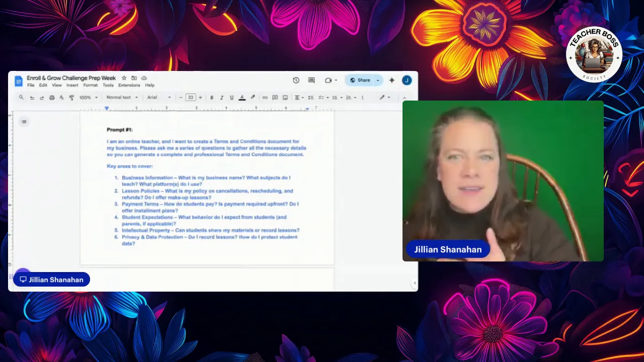Screen dimensions: 644x362
Task: Click the 'Lesson Policies' list item
Action: pyautogui.click(x=207, y=194)
